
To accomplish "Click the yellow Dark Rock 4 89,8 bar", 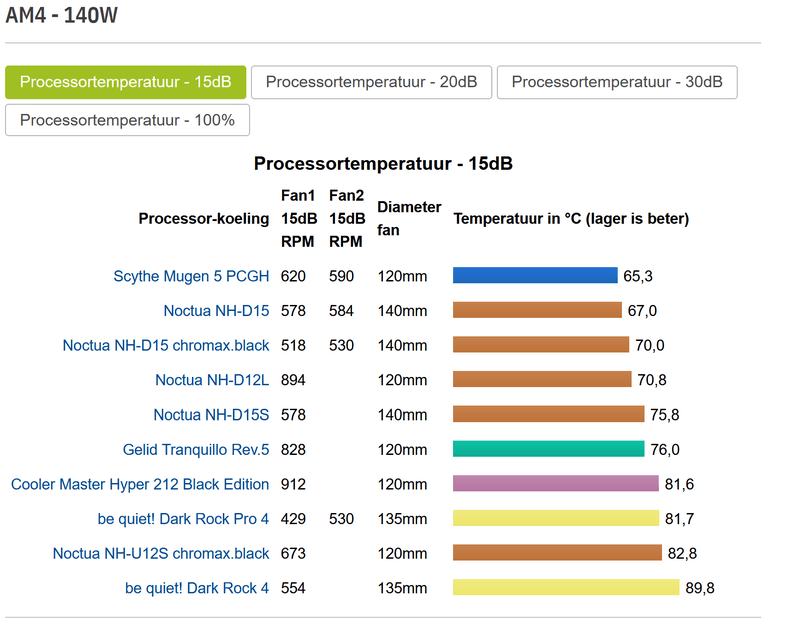I will click(x=566, y=588).
